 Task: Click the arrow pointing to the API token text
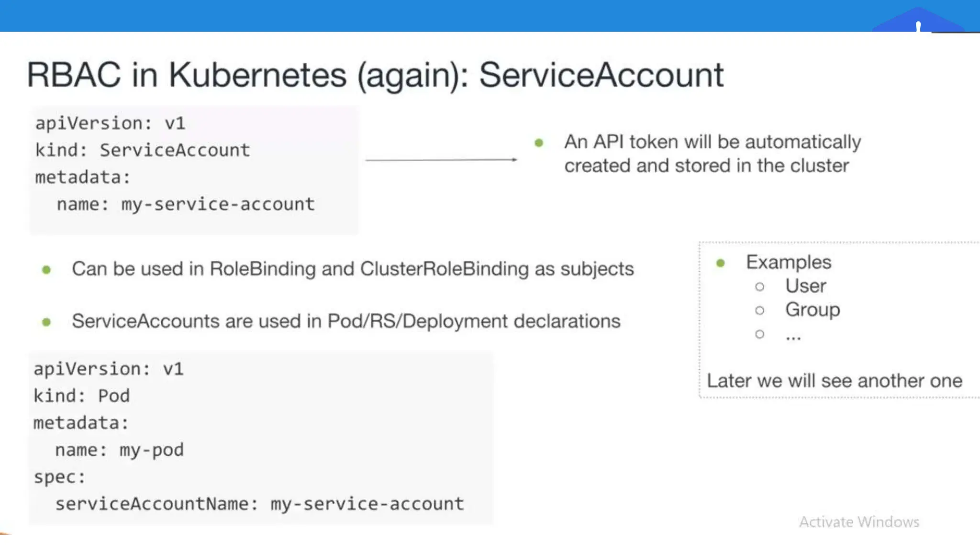point(441,159)
